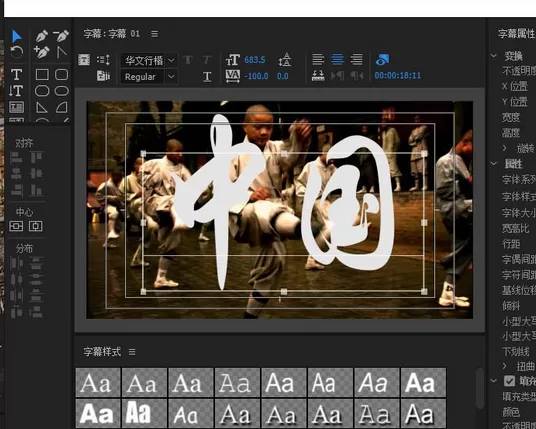Screen dimensions: 536x429
Task: Select the Wedge triangle tool
Action: point(42,107)
